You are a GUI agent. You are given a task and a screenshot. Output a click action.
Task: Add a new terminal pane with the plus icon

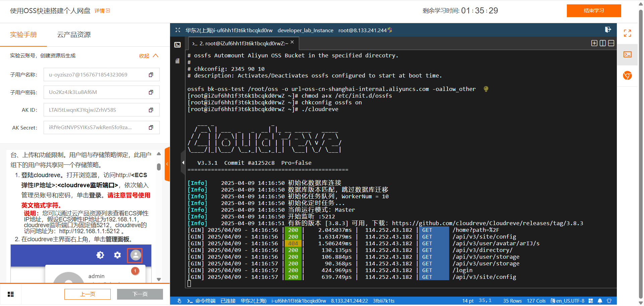pos(594,43)
